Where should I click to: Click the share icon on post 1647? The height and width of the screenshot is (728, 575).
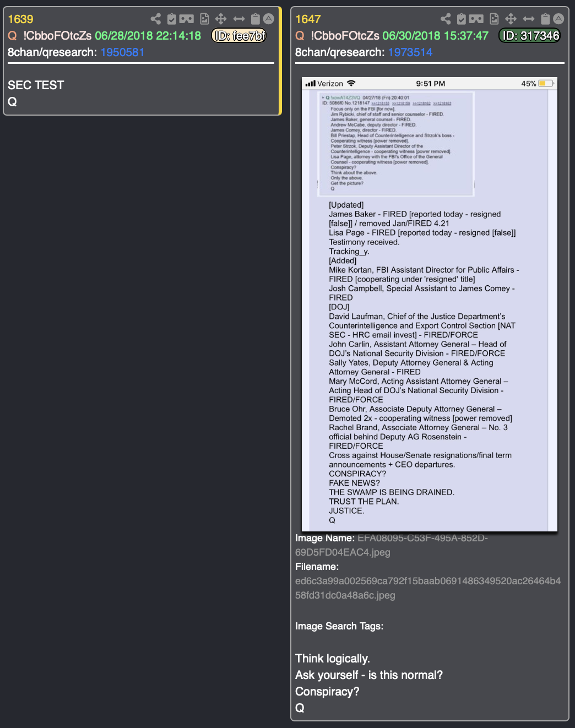[x=446, y=19]
